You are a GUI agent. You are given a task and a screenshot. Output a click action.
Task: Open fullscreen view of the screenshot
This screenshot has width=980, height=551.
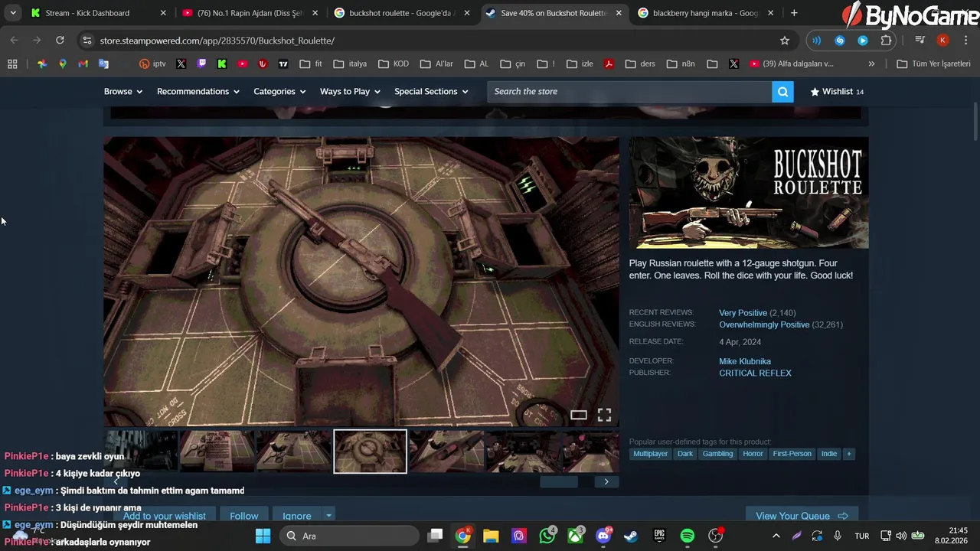(x=604, y=415)
